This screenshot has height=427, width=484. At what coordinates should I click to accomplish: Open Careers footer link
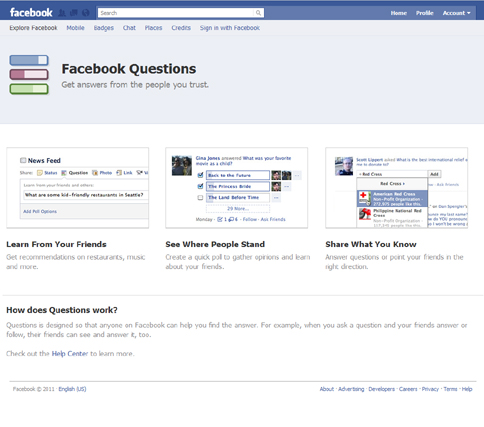(x=408, y=389)
